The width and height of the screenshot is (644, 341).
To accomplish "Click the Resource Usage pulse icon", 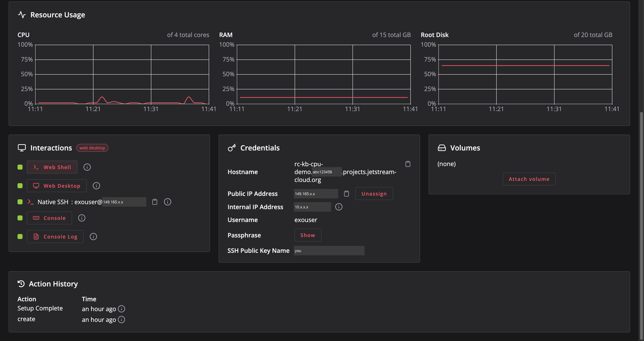I will point(22,15).
